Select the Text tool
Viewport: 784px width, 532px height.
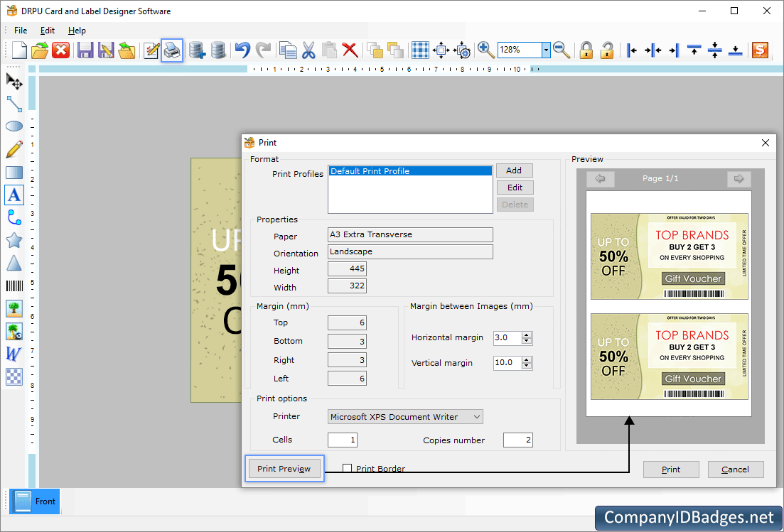coord(14,195)
